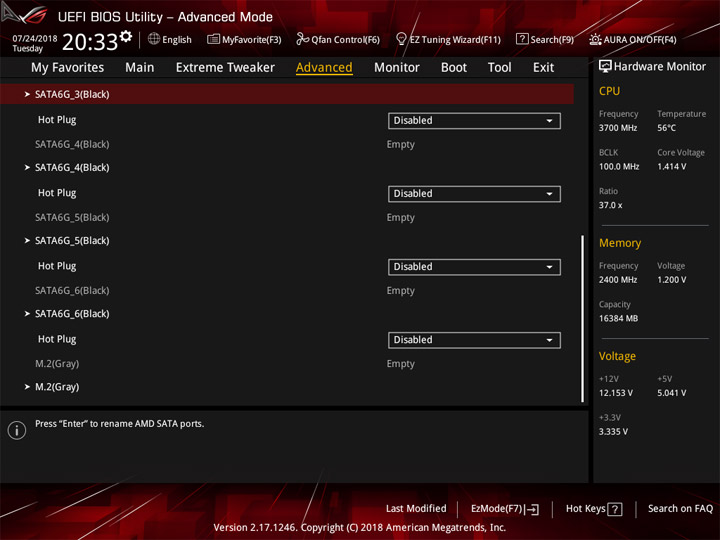Open Extreme Tweaker tab
720x540 pixels.
(x=225, y=68)
